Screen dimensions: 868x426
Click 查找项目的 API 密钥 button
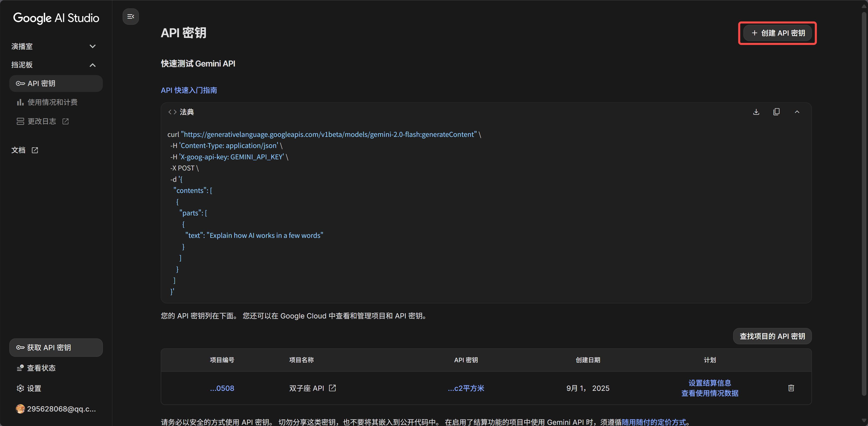tap(772, 336)
